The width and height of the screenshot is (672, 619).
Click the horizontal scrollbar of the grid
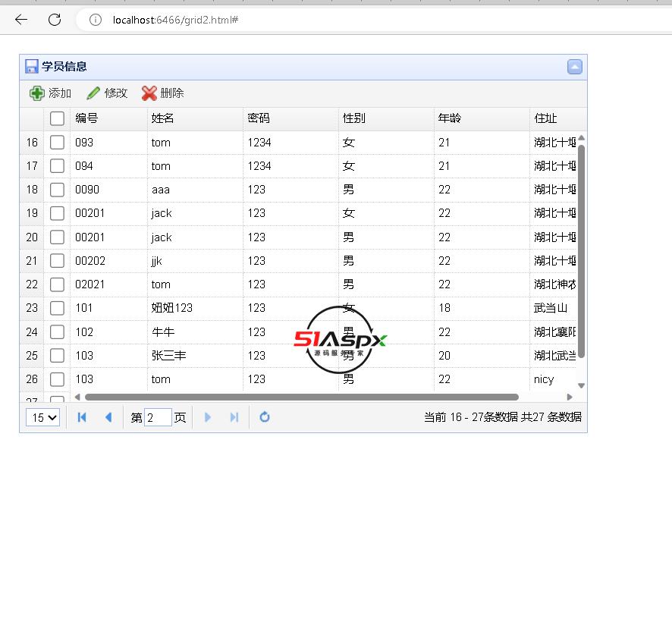302,397
